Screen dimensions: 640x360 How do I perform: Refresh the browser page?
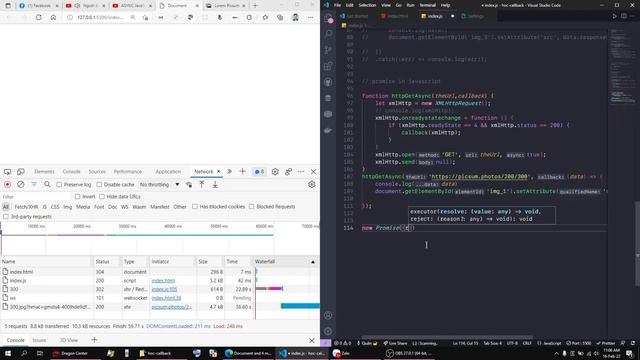click(38, 18)
